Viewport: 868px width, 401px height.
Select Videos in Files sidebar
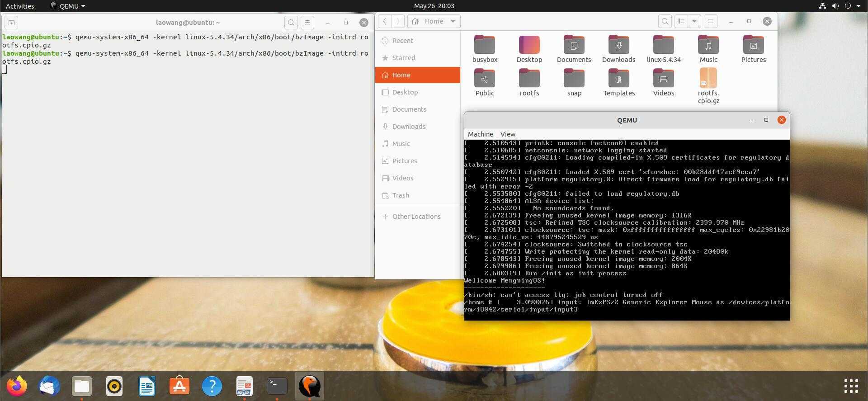[418, 178]
